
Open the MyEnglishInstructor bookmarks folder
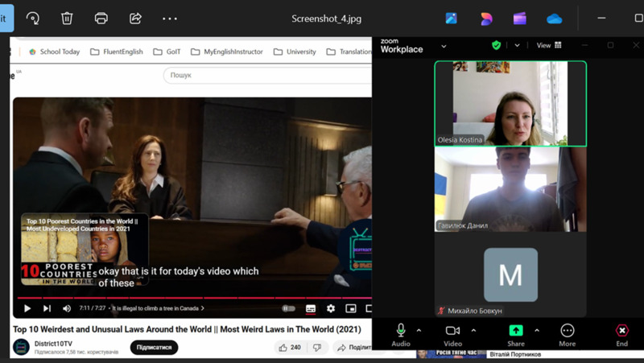coord(227,52)
